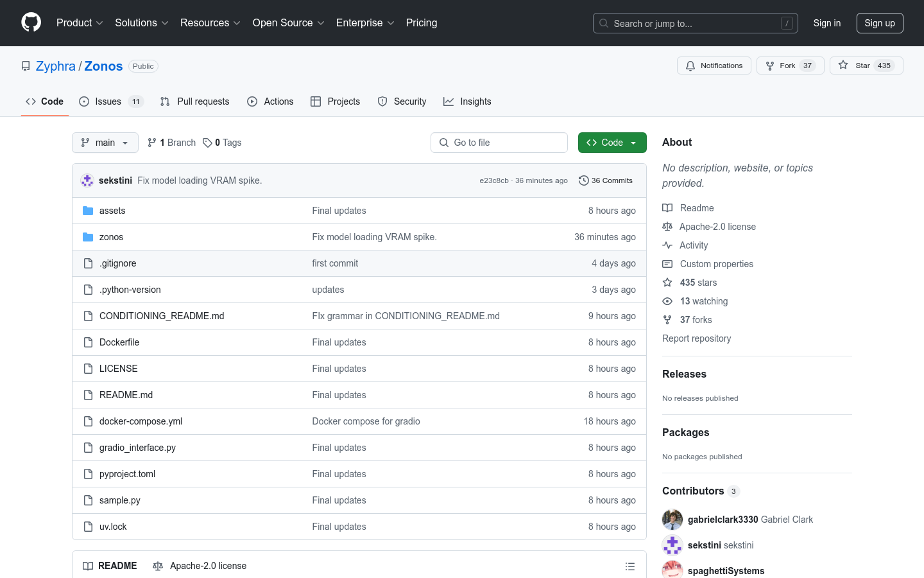Click the zonos folder icon
The width and height of the screenshot is (924, 578).
(x=88, y=237)
